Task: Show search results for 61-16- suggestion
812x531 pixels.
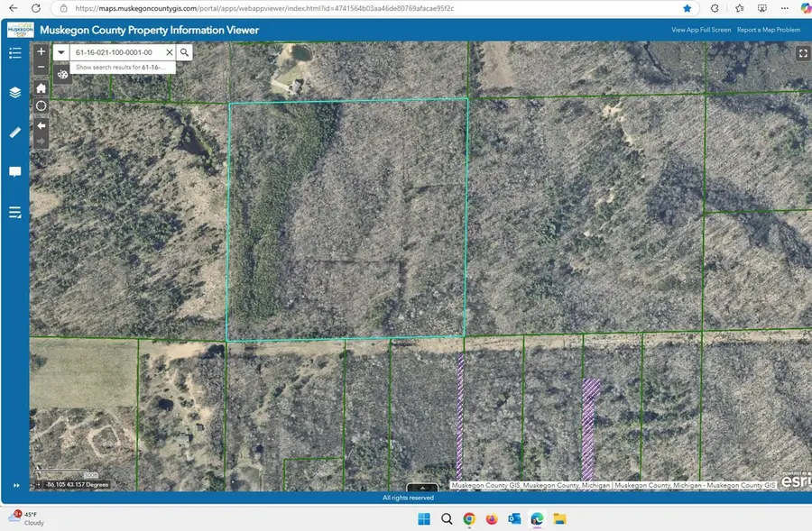Action: (120, 67)
